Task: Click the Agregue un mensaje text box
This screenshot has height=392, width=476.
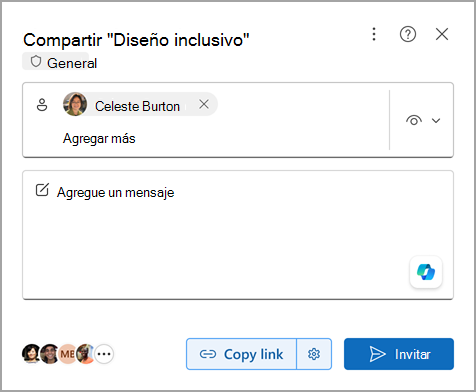Action: tap(238, 235)
